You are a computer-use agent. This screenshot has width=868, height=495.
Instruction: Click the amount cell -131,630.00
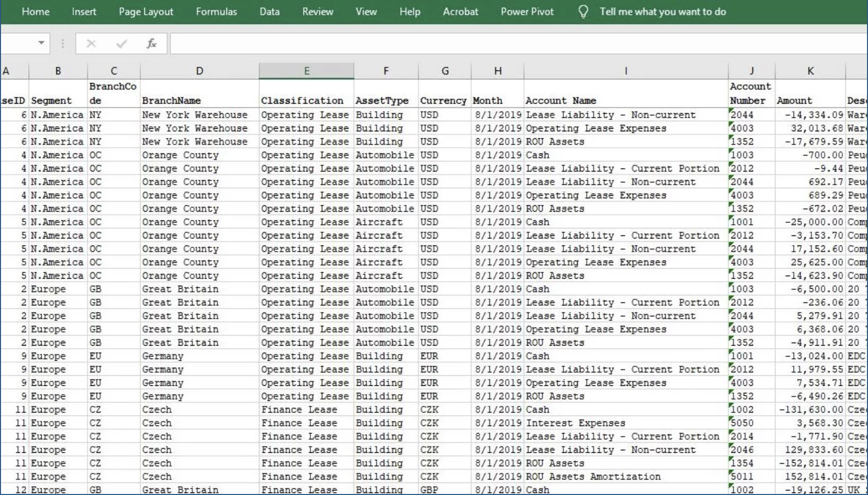pyautogui.click(x=810, y=409)
